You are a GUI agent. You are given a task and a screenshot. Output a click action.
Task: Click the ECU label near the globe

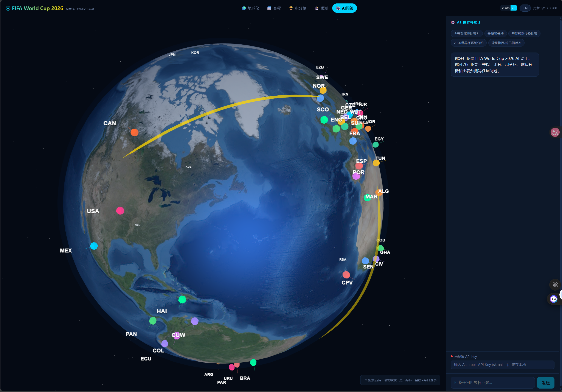pyautogui.click(x=146, y=359)
